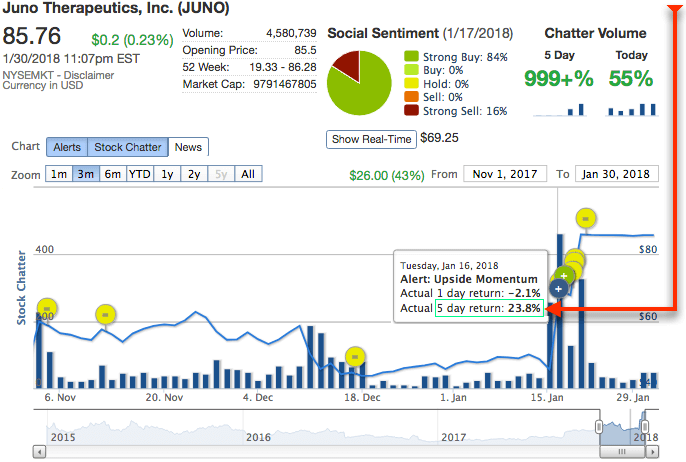Click the dark blue plus alert marker
This screenshot has height=462, width=686.
[558, 289]
